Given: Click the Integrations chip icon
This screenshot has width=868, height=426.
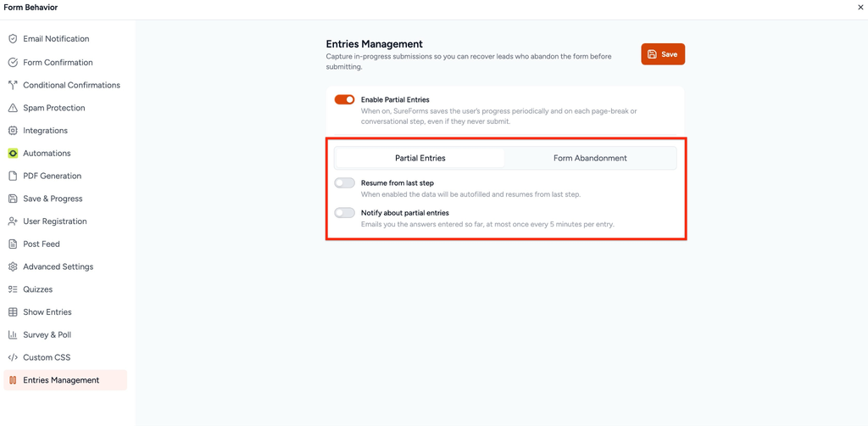Looking at the screenshot, I should click(x=13, y=131).
